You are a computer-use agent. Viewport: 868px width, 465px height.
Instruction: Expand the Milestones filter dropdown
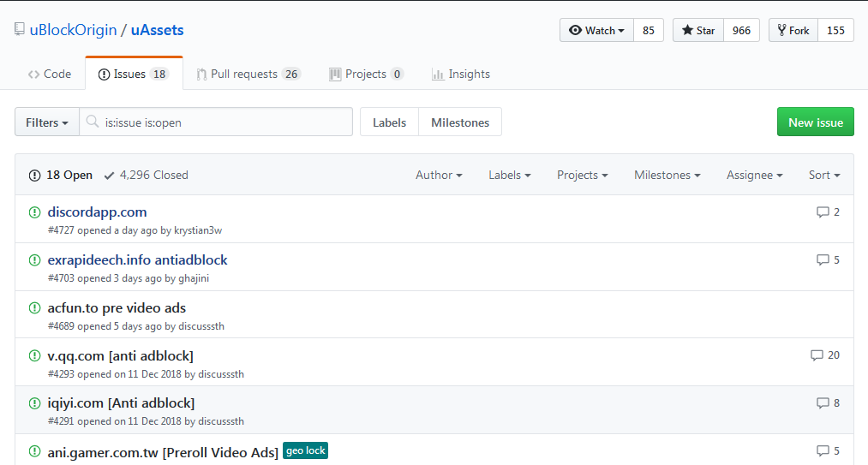click(667, 176)
